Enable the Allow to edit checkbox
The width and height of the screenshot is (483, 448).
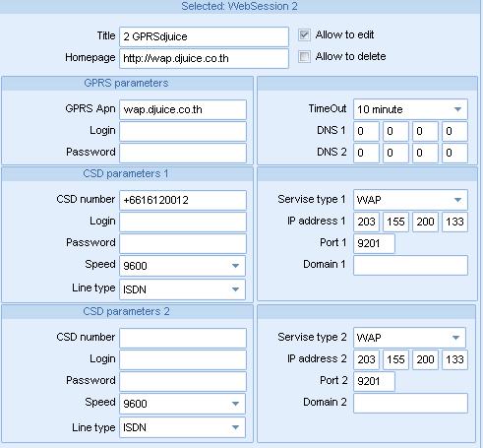(x=304, y=34)
